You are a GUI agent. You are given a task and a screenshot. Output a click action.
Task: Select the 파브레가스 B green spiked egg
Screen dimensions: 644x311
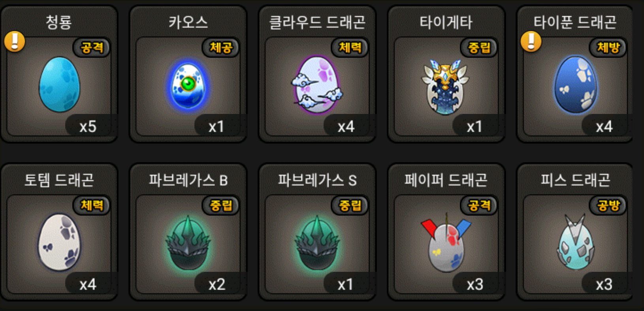click(188, 243)
